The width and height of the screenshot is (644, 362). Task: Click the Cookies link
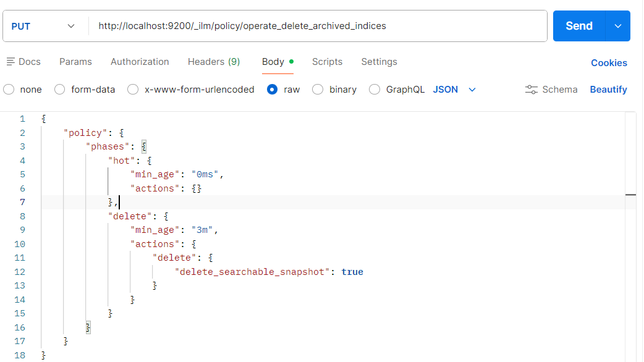609,63
